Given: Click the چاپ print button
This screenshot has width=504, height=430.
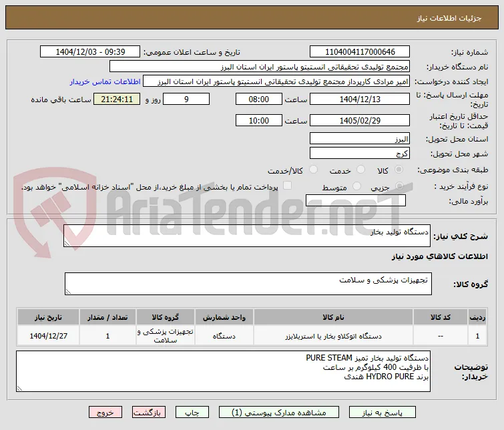Looking at the screenshot, I should tap(192, 413).
